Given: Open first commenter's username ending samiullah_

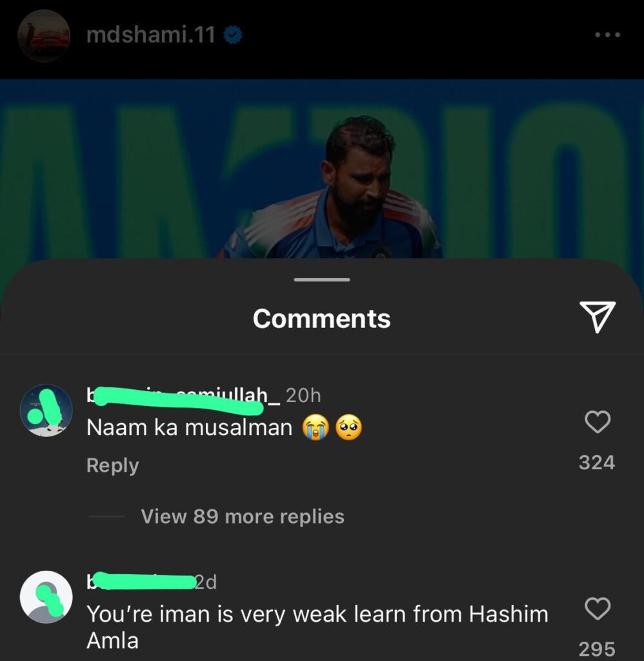Looking at the screenshot, I should coord(183,396).
